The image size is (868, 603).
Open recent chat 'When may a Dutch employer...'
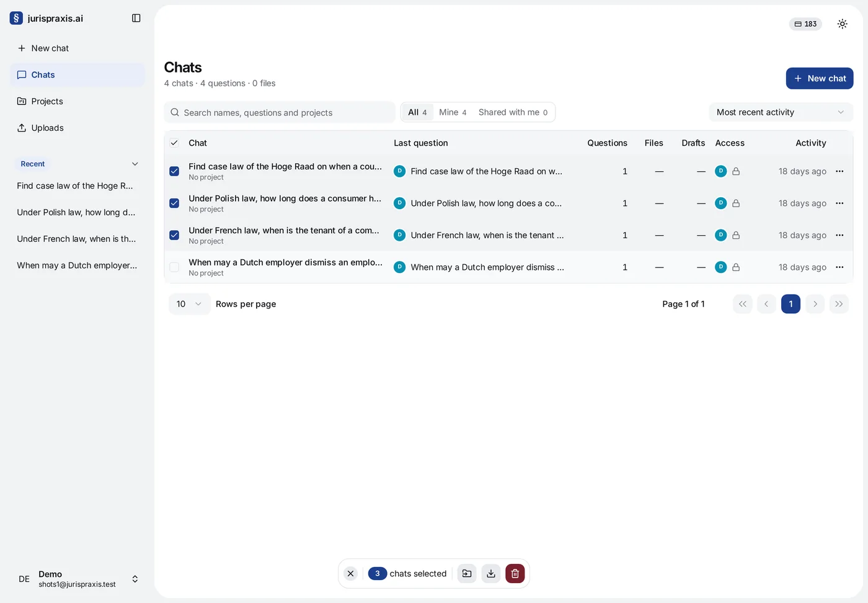coord(77,266)
